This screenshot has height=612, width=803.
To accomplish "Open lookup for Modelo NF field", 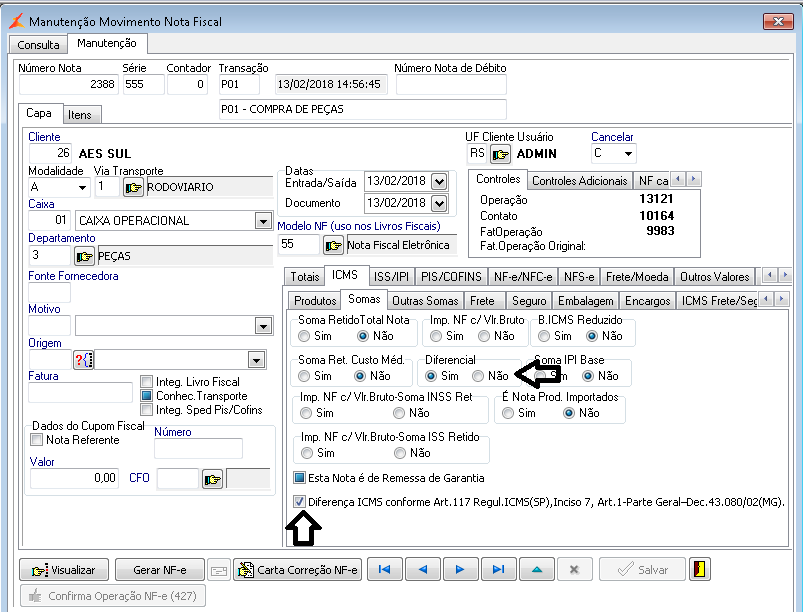I will 333,245.
